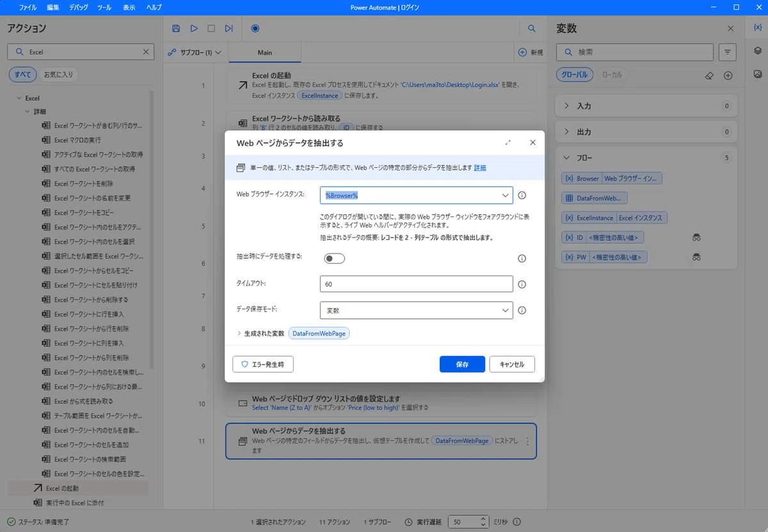
Task: Open data save mode dropdown
Action: tap(505, 310)
